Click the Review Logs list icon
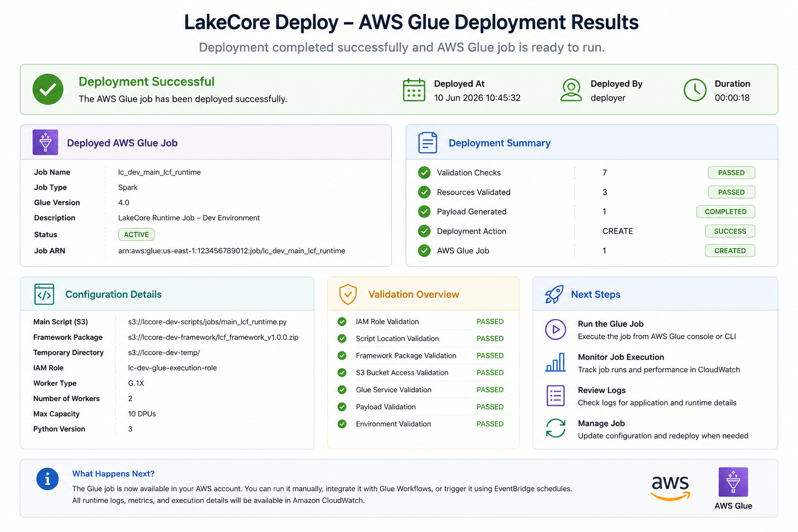Screen dimensions: 798x532 click(x=555, y=396)
